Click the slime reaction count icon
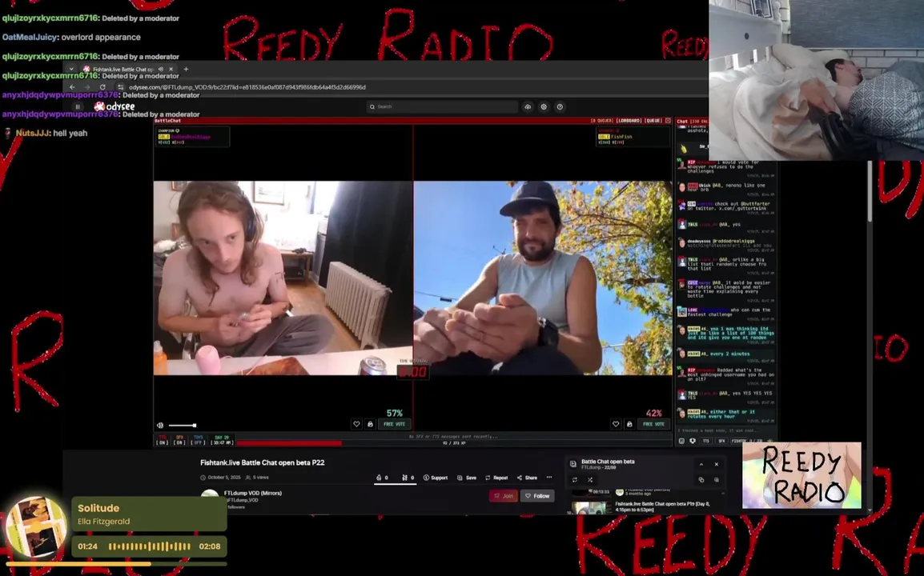924x576 pixels. coord(408,478)
